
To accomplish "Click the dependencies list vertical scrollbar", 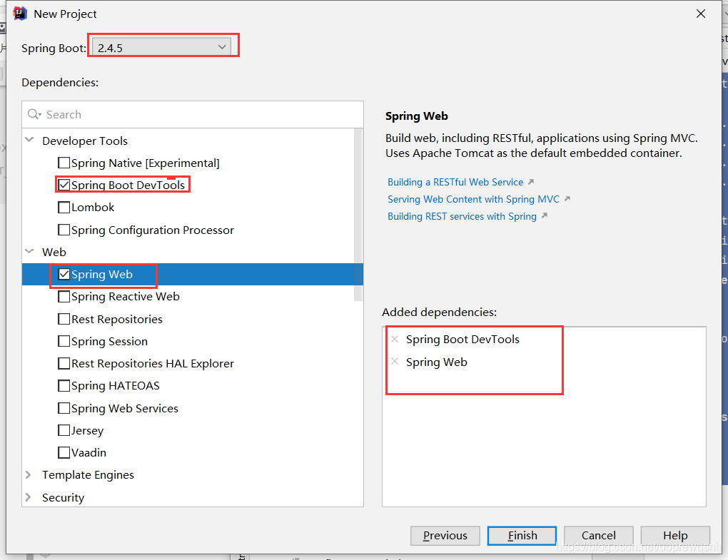I will [358, 214].
